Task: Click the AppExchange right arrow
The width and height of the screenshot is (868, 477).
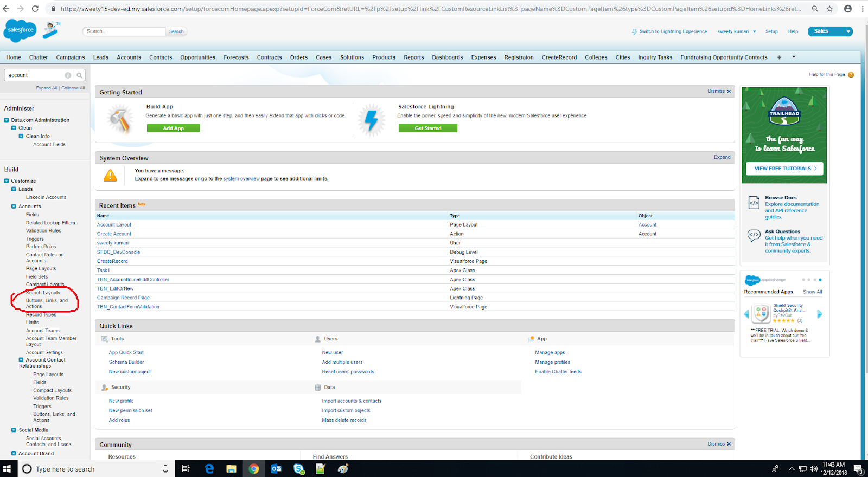Action: 820,314
